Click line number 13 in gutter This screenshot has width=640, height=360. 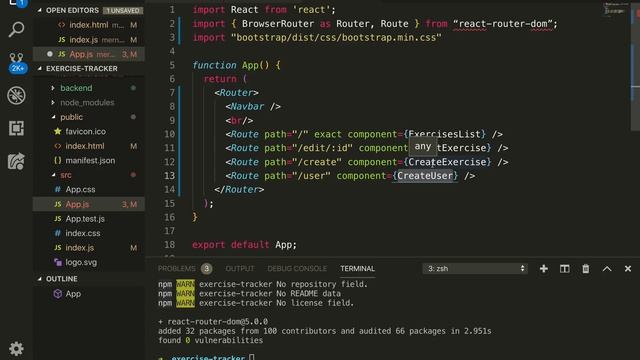tap(169, 176)
